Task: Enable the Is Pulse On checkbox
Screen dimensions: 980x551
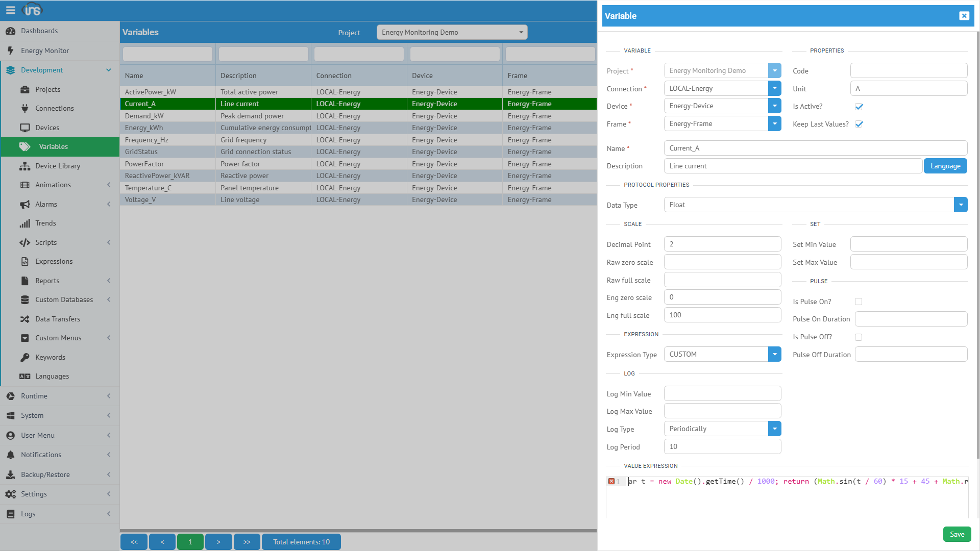Action: click(859, 302)
